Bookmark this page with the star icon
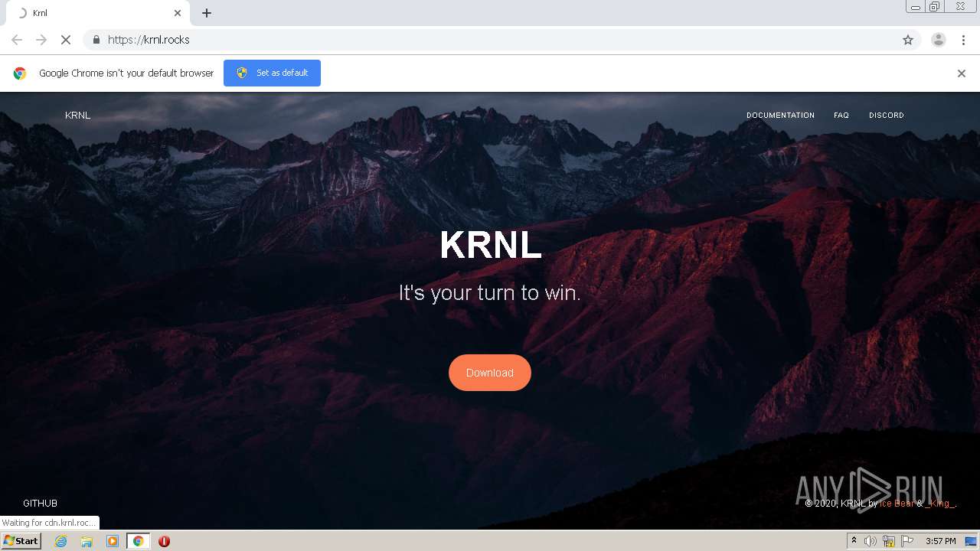The width and height of the screenshot is (980, 551). [x=908, y=40]
